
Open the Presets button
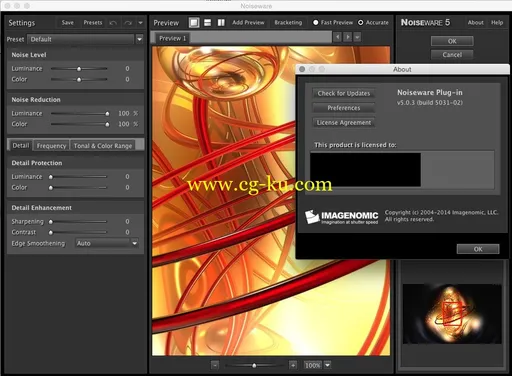pyautogui.click(x=93, y=23)
